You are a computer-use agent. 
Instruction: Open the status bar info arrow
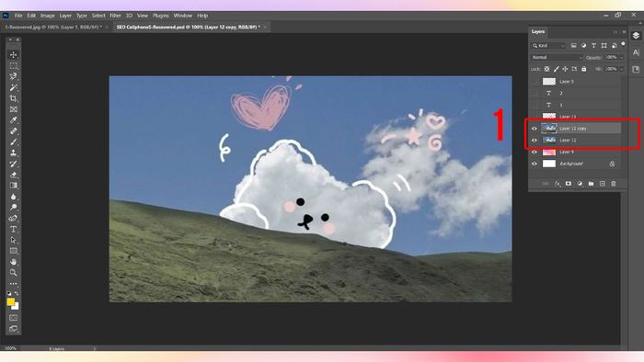tap(94, 349)
